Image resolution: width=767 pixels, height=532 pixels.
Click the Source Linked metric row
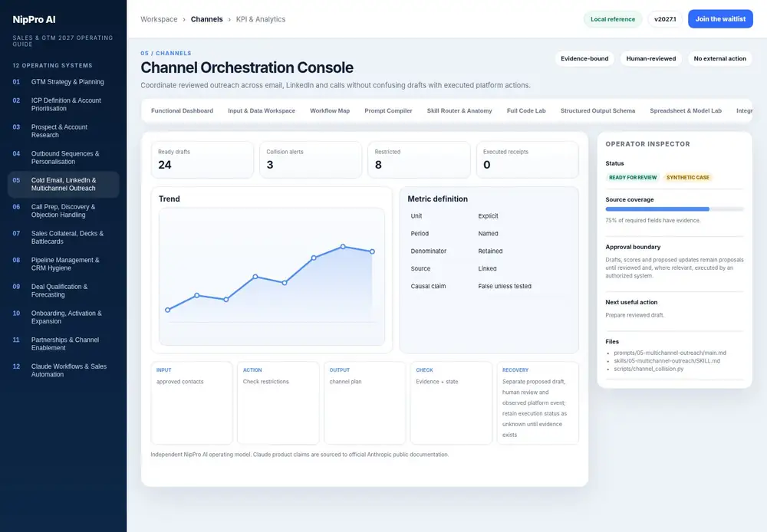pyautogui.click(x=489, y=268)
